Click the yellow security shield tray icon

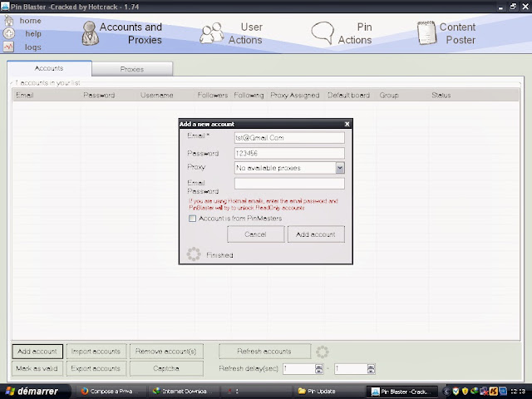[x=465, y=392]
